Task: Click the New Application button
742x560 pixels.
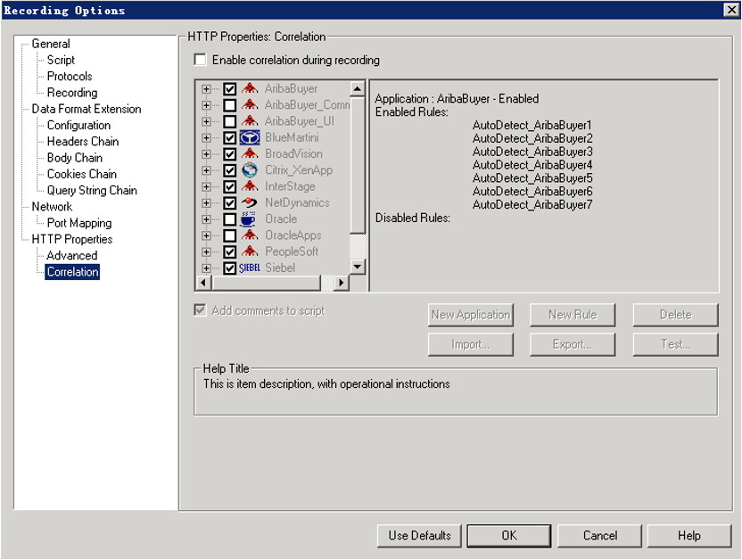Action: (x=470, y=315)
